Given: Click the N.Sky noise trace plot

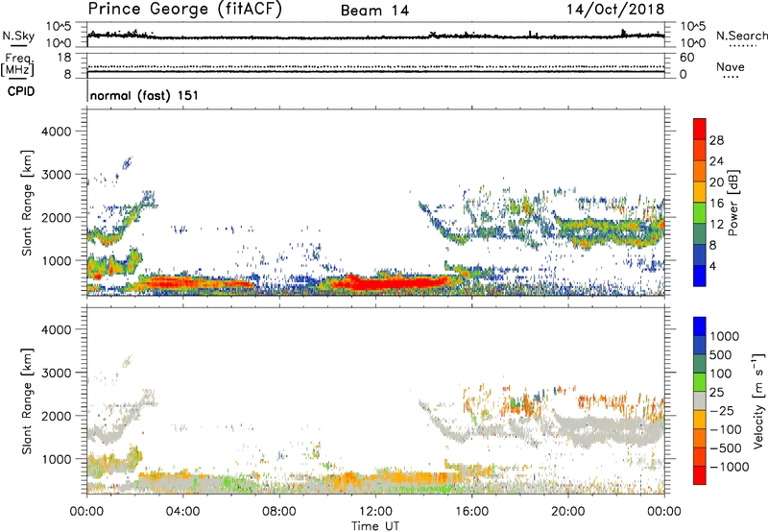Looking at the screenshot, I should point(375,36).
